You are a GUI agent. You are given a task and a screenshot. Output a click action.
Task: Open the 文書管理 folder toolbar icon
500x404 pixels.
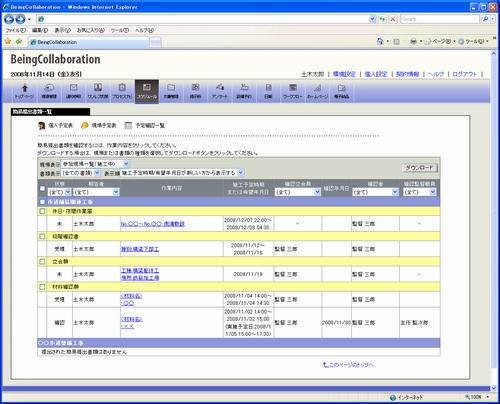click(x=171, y=92)
